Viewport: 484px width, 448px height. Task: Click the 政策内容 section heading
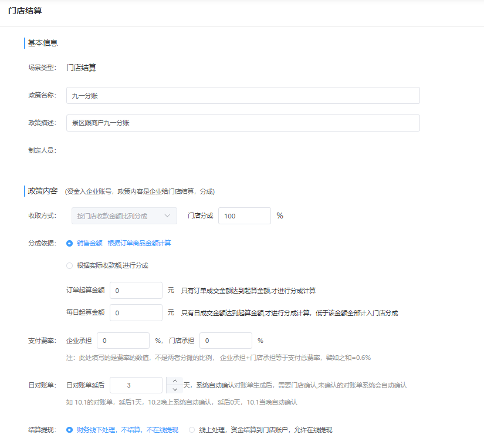(x=43, y=191)
